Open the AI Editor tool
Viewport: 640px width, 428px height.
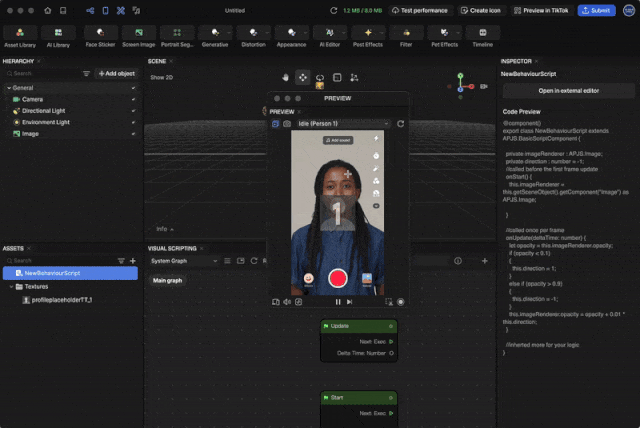[329, 37]
